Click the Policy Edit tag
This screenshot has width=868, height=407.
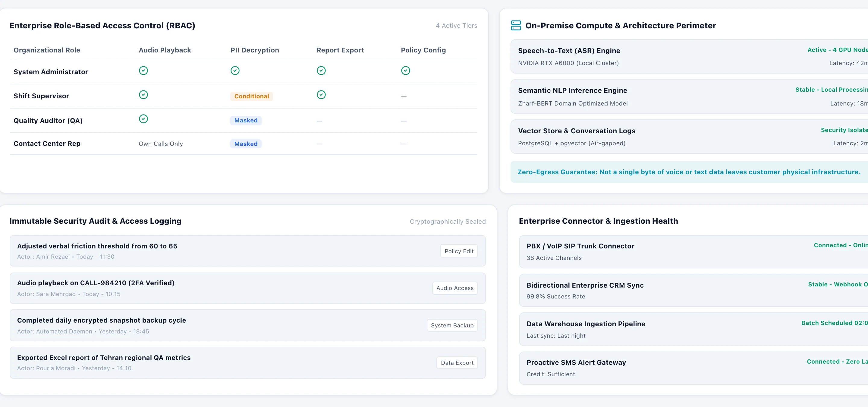[459, 251]
